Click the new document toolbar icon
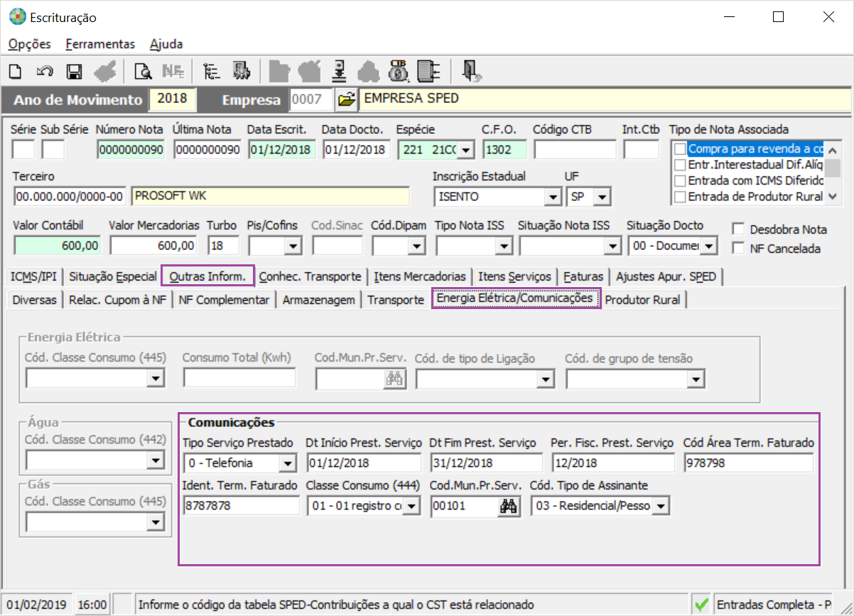Viewport: 854px width, 616px height. (x=16, y=71)
